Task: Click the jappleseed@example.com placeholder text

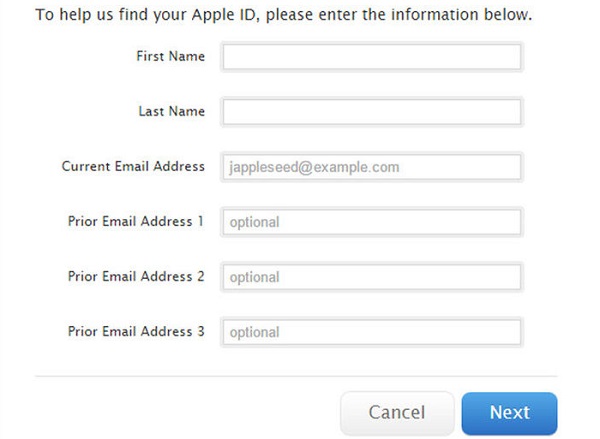Action: click(x=314, y=168)
